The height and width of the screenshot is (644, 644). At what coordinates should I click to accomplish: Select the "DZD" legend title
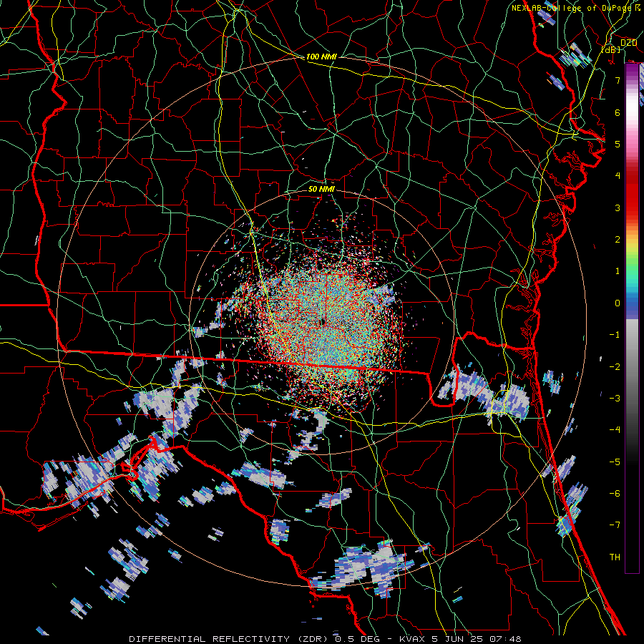628,43
